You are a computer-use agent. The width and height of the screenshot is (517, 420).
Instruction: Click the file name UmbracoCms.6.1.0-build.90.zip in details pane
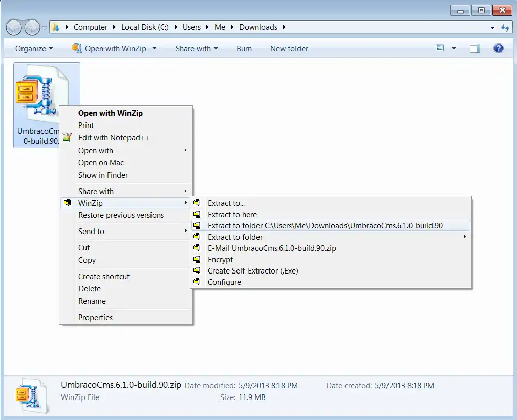(121, 385)
